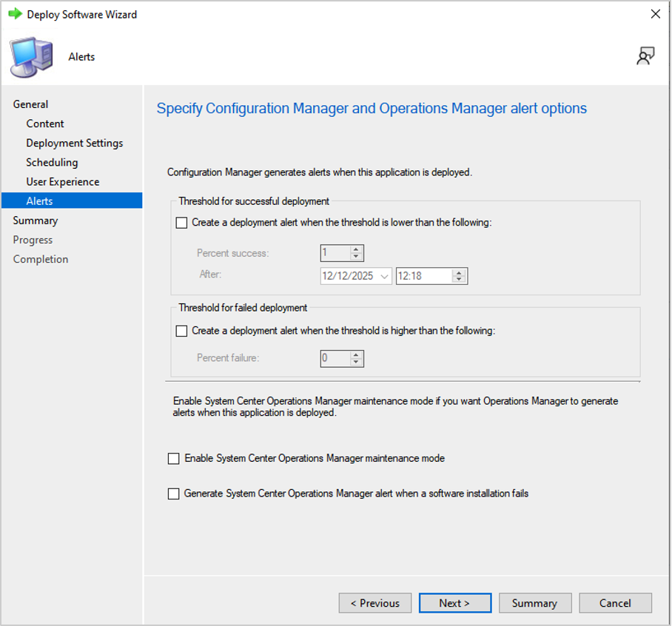Screen dimensions: 672x626
Task: Click the 12:18 time input field
Action: (x=424, y=276)
